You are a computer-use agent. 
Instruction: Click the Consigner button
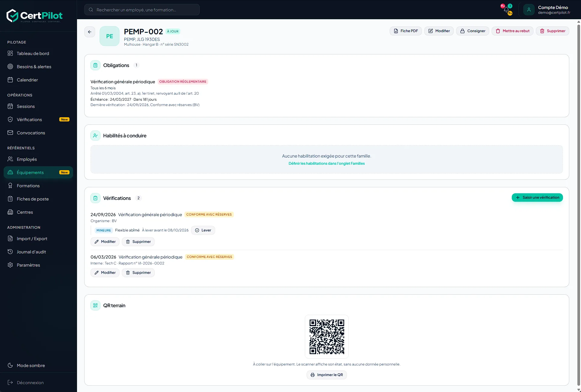click(x=473, y=31)
